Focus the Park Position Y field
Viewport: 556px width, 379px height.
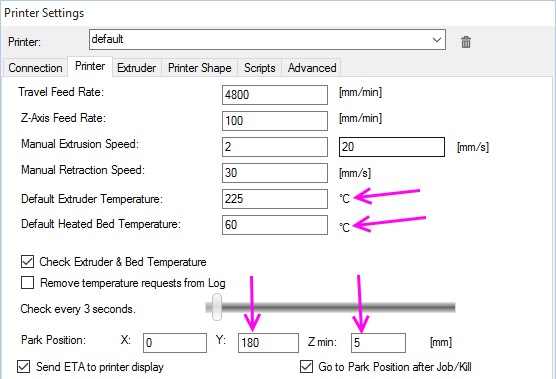(268, 343)
